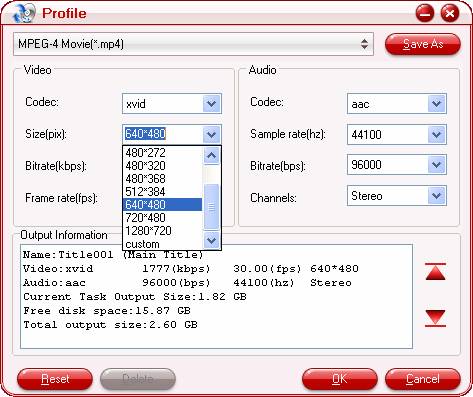Click the size list scrollbar thumb

(x=211, y=207)
